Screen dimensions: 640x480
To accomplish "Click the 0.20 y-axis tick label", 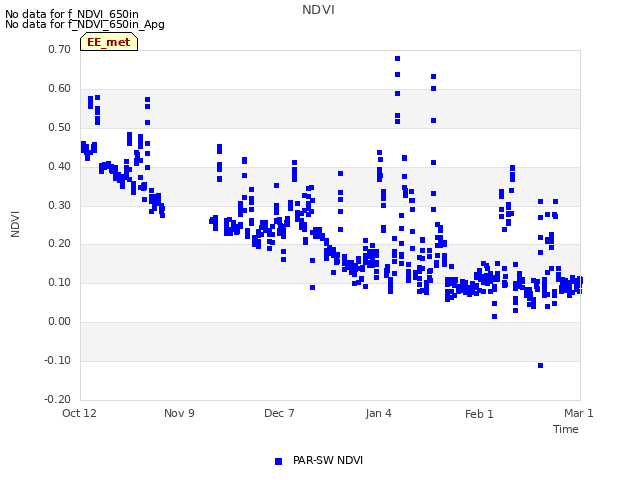I will point(60,244).
